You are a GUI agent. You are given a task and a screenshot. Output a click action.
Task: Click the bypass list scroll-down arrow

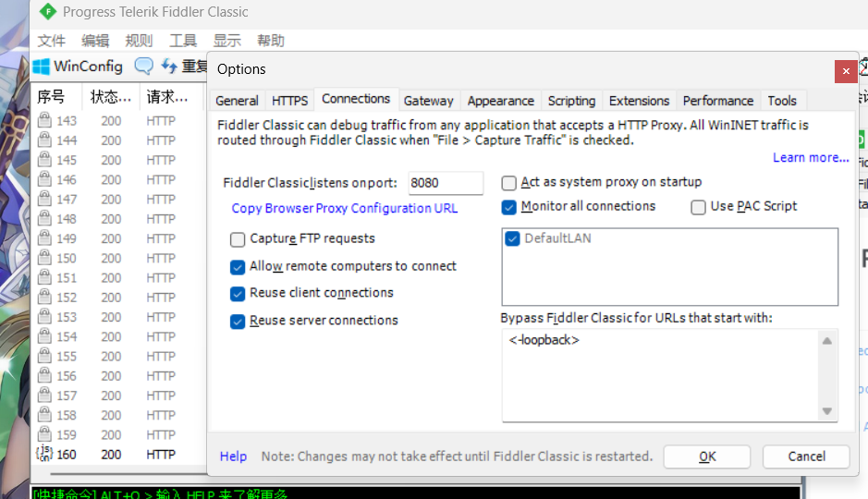point(827,411)
